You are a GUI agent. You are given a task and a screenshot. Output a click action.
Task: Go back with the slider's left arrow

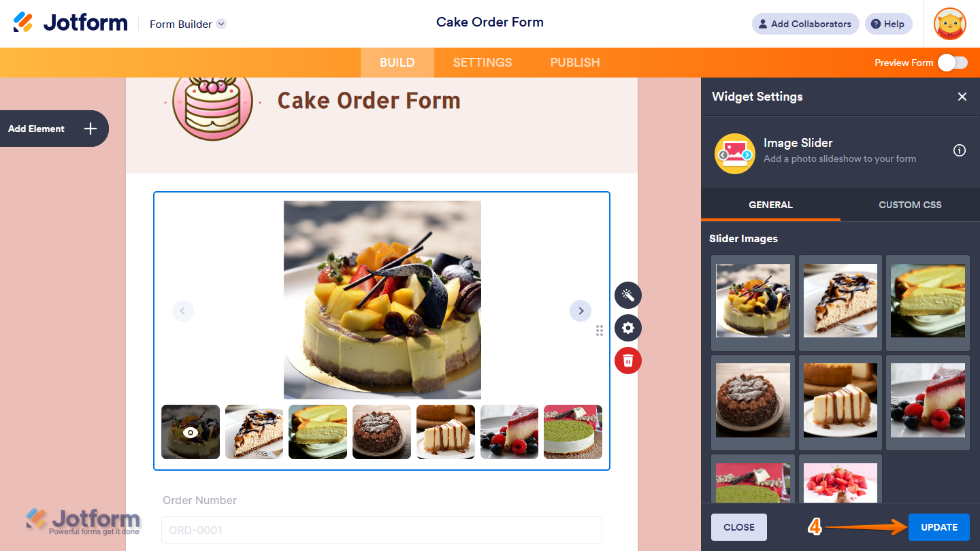(183, 311)
